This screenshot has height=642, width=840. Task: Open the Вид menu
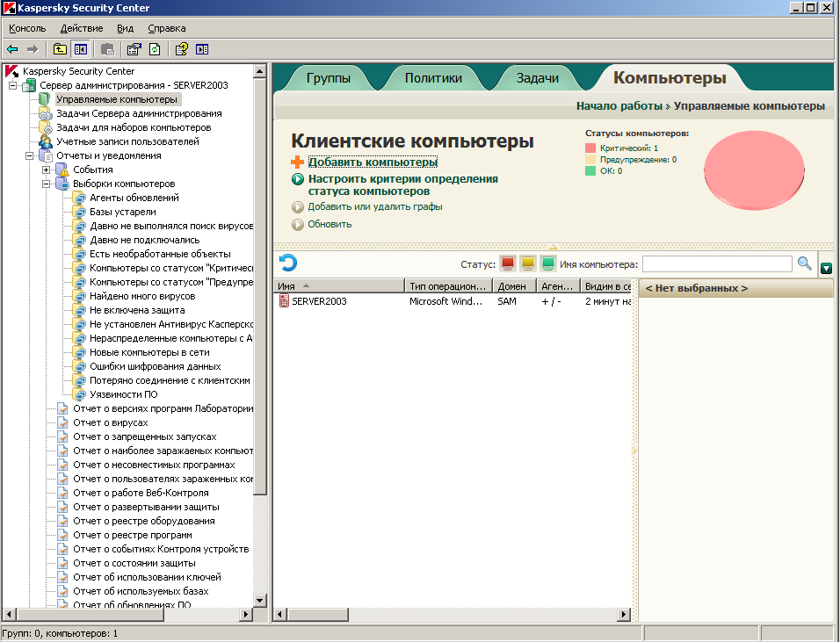click(126, 28)
